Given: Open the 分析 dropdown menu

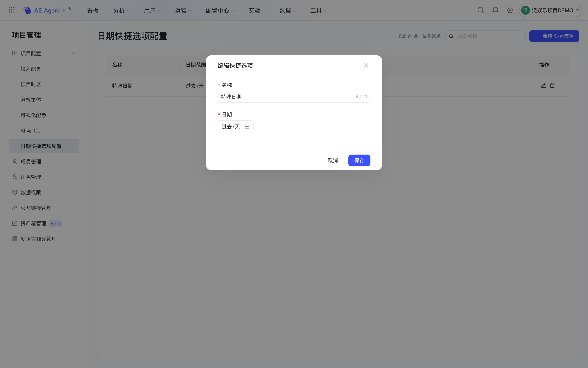Looking at the screenshot, I should [121, 10].
